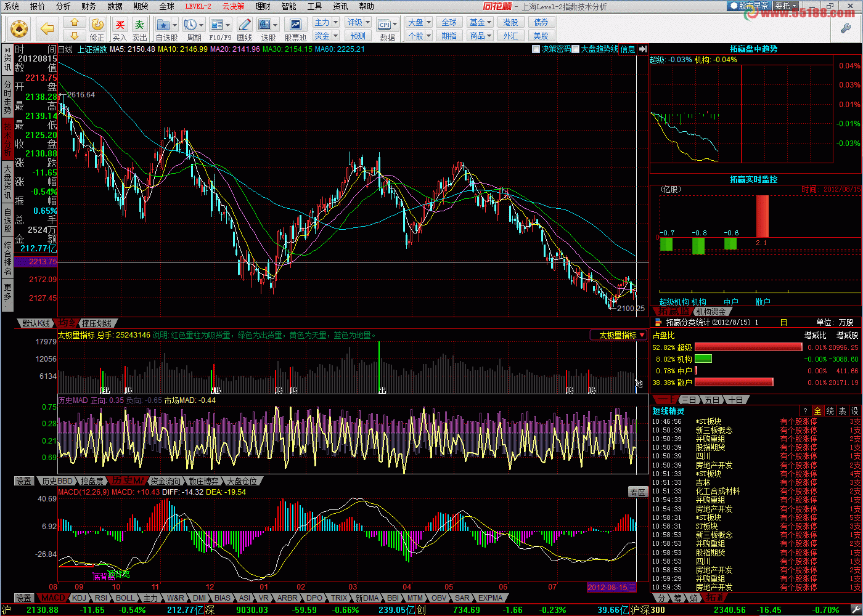Open 自选股 watchlist folder icon
863x616 pixels.
tap(163, 25)
